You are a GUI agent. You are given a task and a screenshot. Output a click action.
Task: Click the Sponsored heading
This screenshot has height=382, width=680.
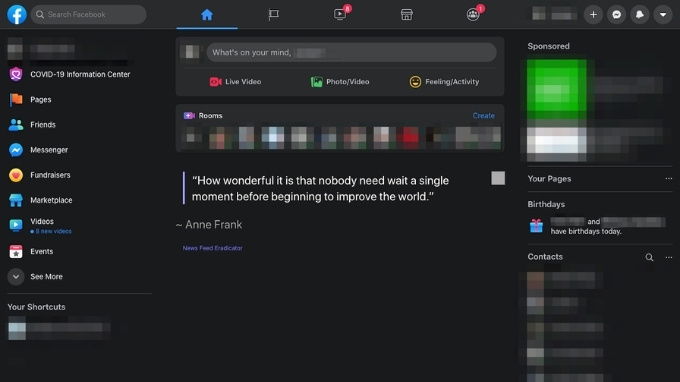[x=549, y=46]
